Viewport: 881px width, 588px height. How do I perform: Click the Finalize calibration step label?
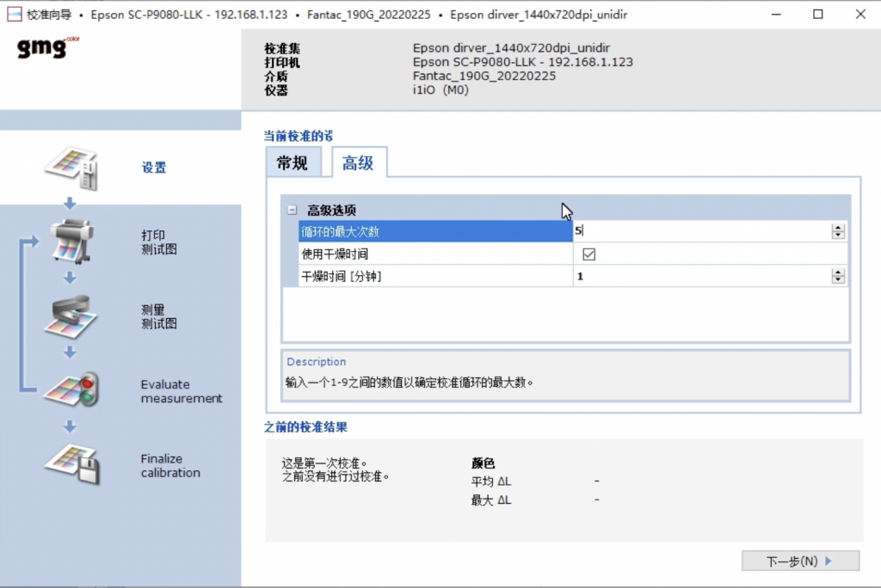tap(170, 466)
